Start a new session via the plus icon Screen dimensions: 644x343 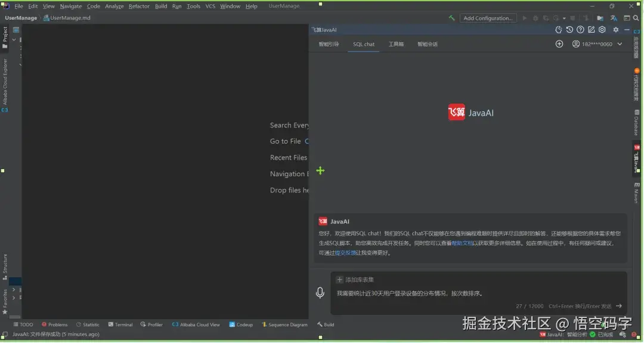coord(559,43)
